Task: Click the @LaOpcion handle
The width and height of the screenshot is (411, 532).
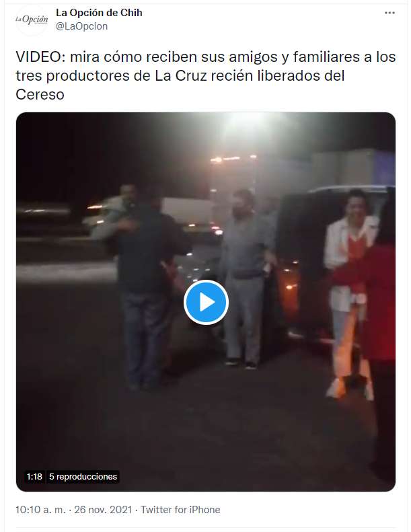Action: pyautogui.click(x=82, y=26)
